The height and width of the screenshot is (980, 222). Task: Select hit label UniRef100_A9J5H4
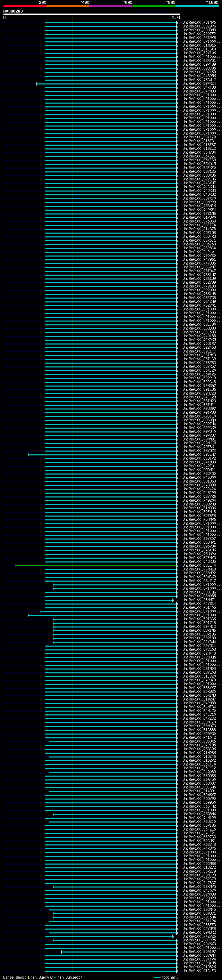(199, 917)
